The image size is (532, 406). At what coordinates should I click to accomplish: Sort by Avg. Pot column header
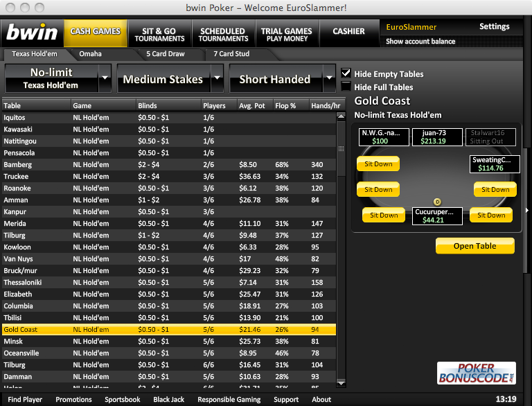[x=255, y=105]
